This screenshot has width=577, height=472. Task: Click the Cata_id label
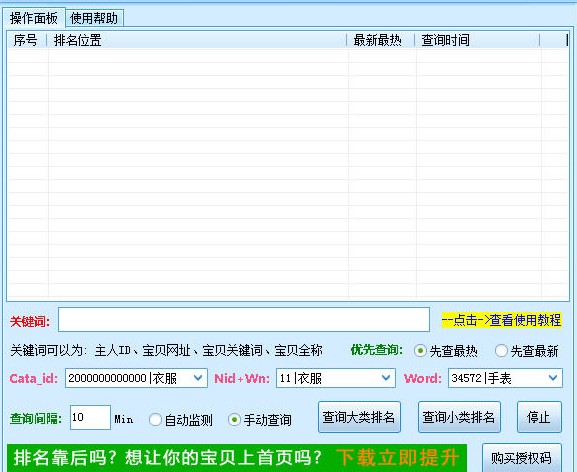tap(33, 378)
